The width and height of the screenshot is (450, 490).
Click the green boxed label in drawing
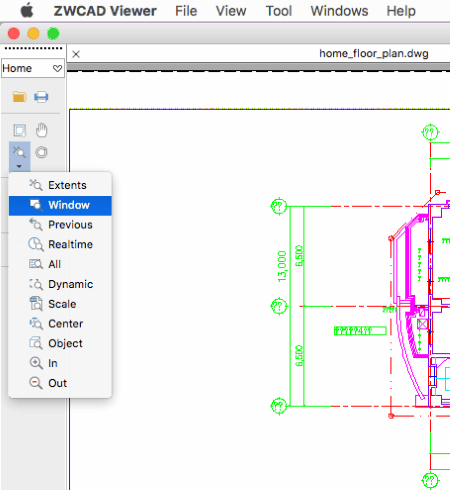tap(360, 331)
